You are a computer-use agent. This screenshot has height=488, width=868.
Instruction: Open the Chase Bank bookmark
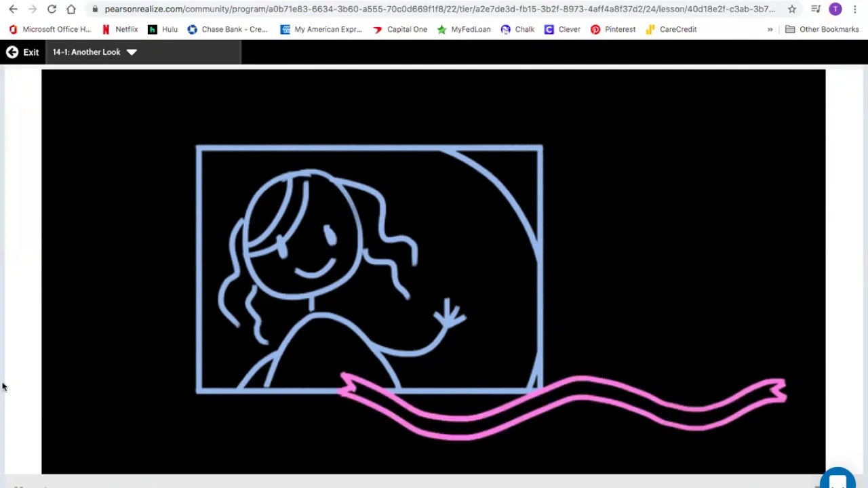click(228, 29)
